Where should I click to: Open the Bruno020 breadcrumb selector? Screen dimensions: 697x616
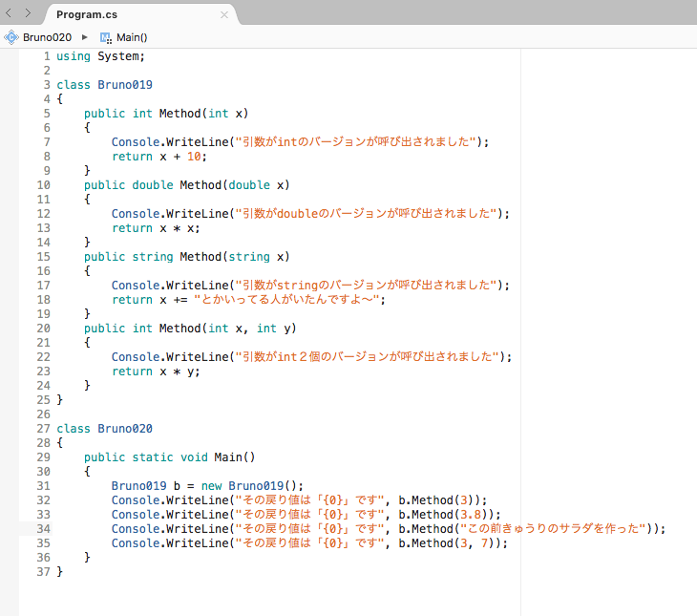(47, 37)
